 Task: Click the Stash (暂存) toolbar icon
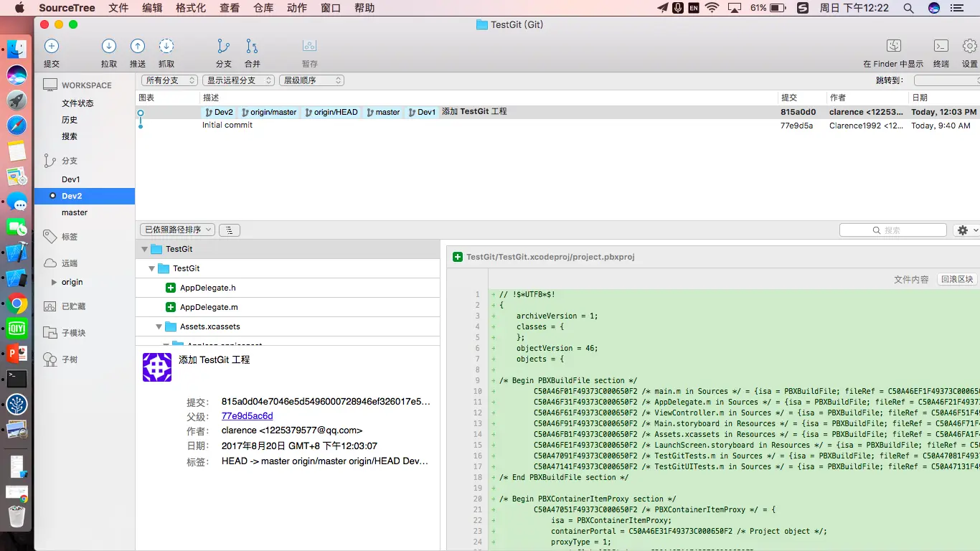point(309,47)
